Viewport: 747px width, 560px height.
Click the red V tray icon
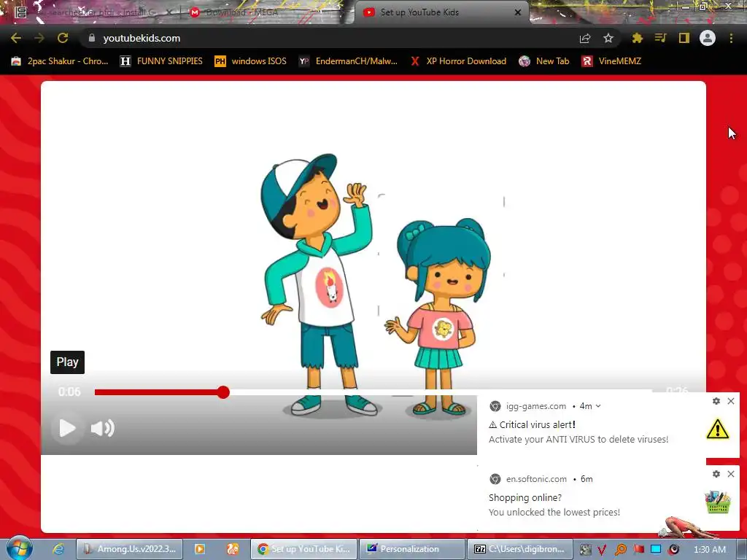[x=602, y=550]
